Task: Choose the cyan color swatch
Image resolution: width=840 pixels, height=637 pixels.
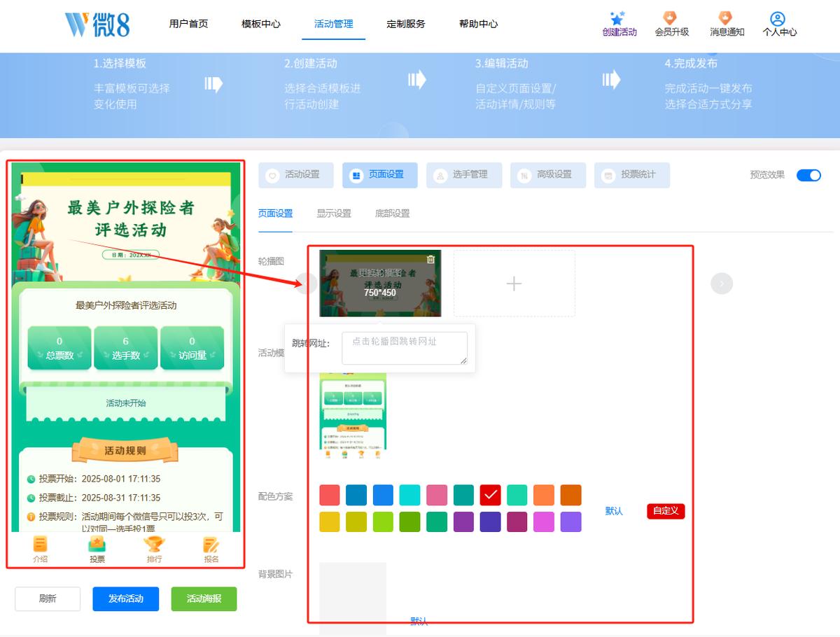Action: [x=410, y=495]
